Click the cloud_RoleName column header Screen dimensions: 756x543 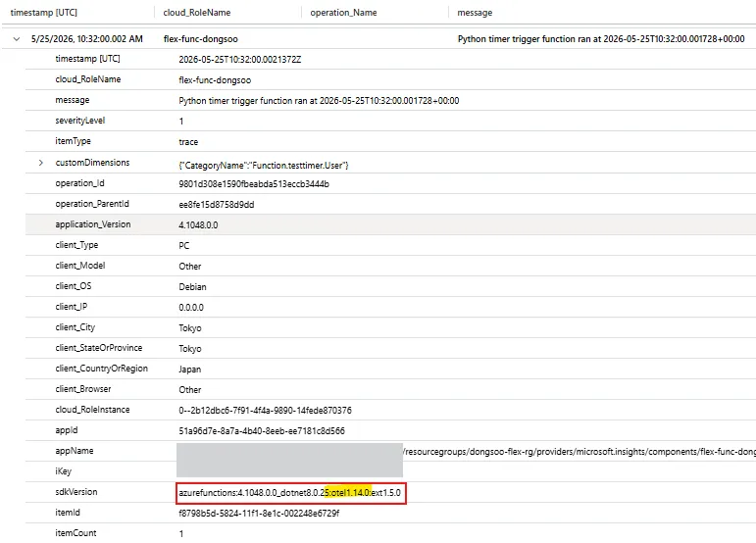click(197, 13)
